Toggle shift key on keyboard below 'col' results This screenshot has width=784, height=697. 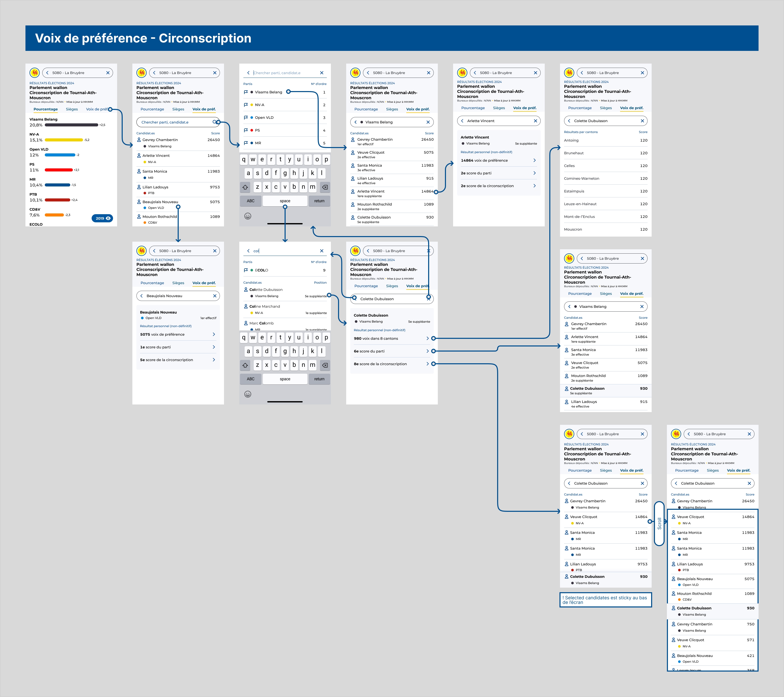point(245,365)
